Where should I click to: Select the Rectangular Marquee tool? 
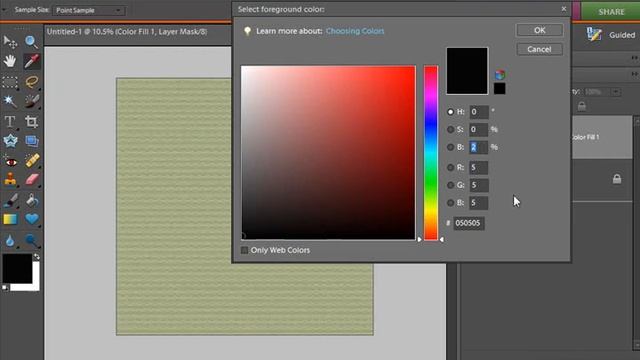coord(10,82)
